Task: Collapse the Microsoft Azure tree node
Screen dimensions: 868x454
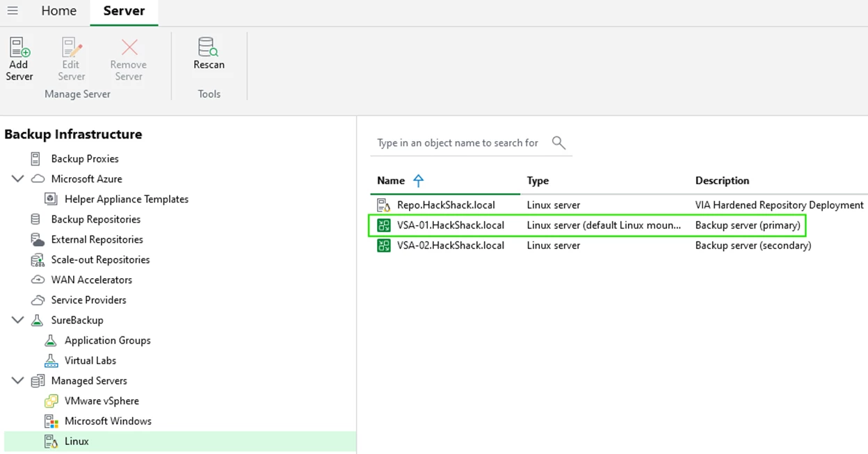Action: pos(18,179)
